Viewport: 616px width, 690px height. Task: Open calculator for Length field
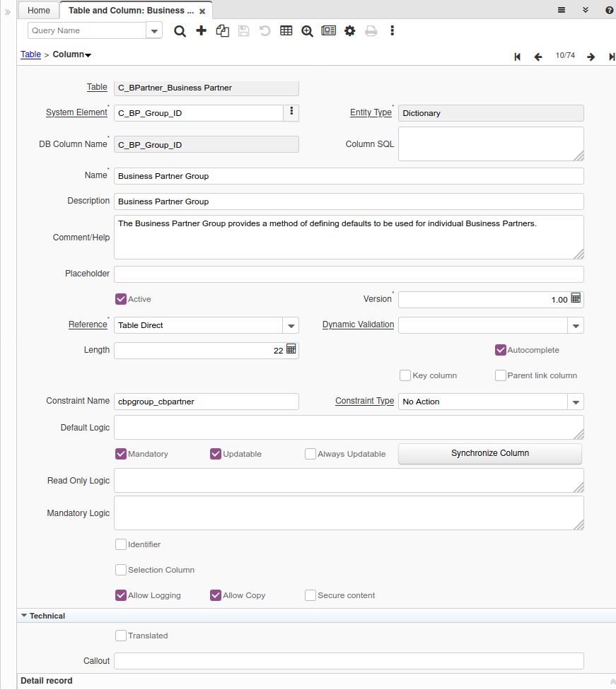point(291,349)
